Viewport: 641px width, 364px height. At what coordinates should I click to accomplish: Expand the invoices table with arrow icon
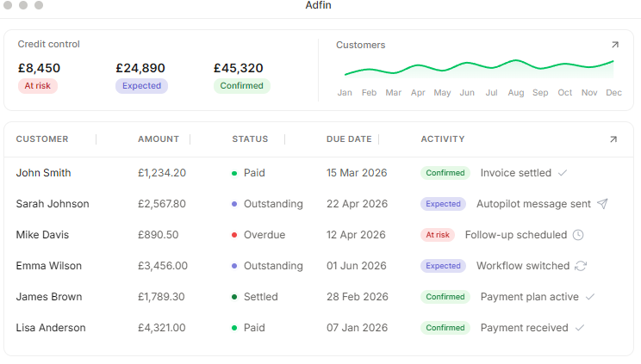(x=613, y=139)
